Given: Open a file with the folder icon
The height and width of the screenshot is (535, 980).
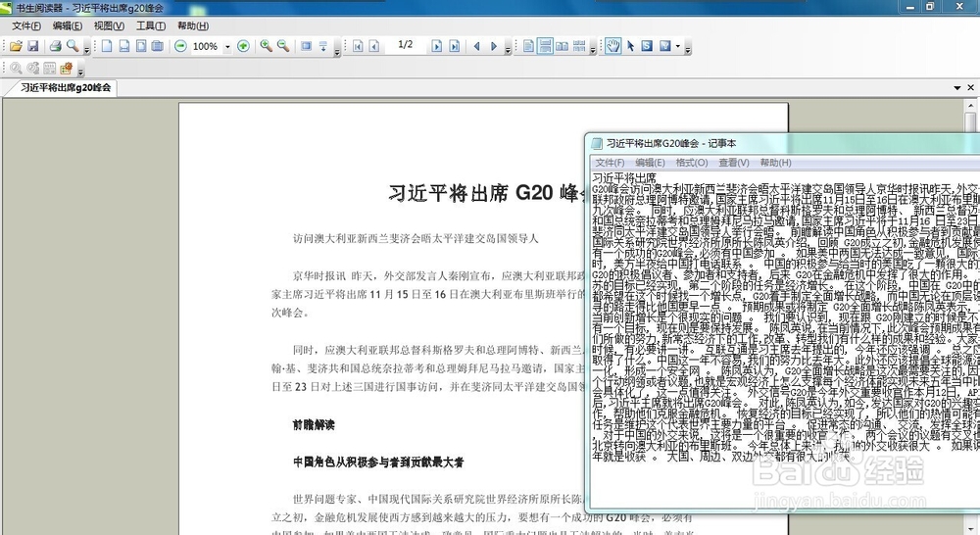Looking at the screenshot, I should pos(16,46).
